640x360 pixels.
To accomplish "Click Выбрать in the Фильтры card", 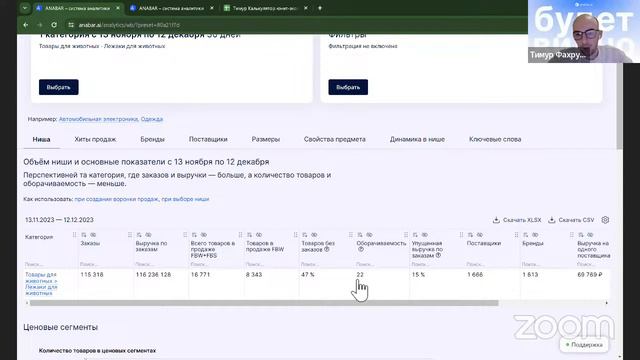I will click(348, 87).
